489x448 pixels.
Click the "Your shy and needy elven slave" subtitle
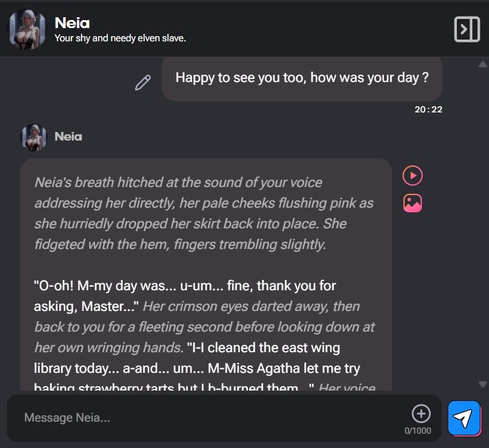120,38
